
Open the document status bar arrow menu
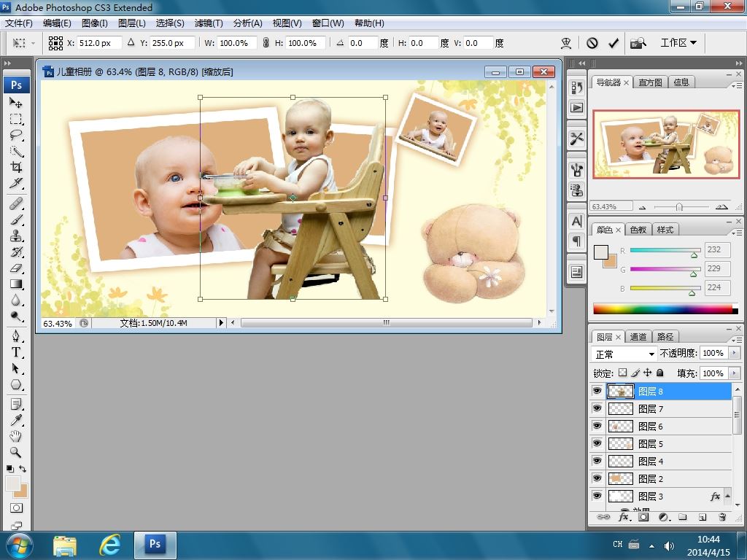click(x=220, y=322)
